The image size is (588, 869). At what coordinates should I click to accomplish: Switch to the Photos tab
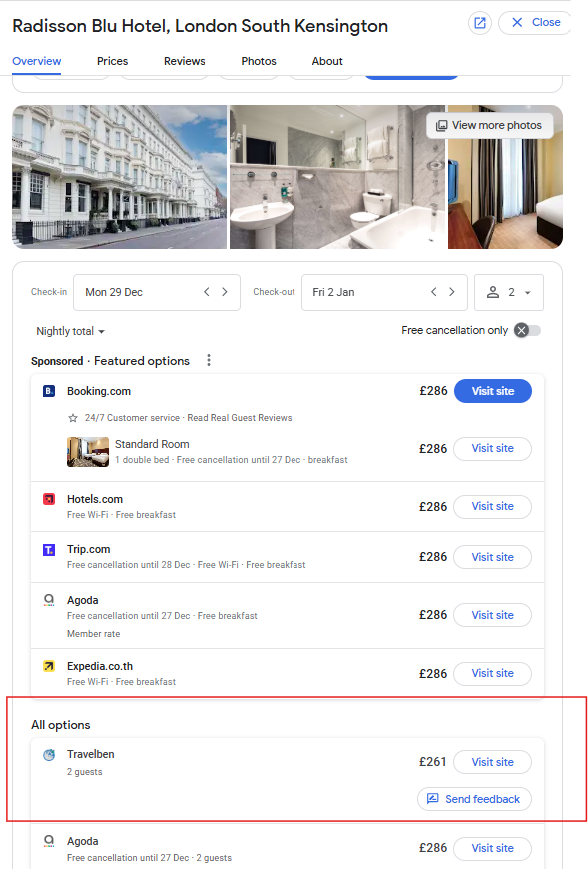click(259, 61)
